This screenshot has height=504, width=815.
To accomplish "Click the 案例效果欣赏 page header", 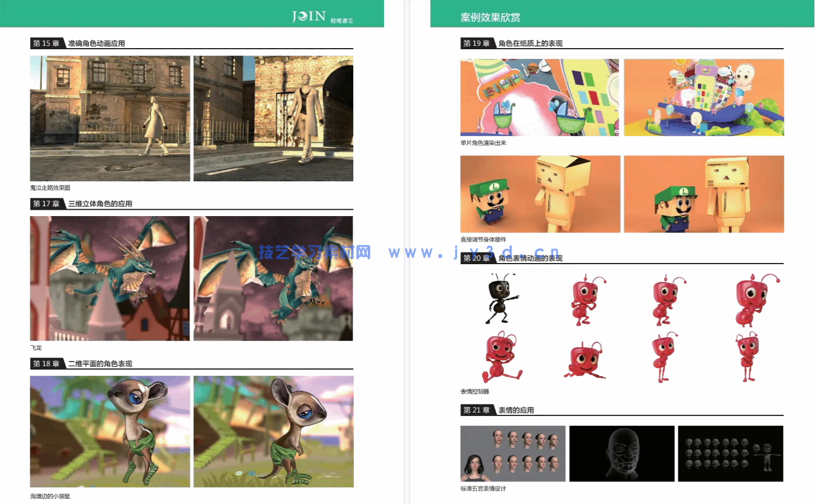I will point(490,17).
